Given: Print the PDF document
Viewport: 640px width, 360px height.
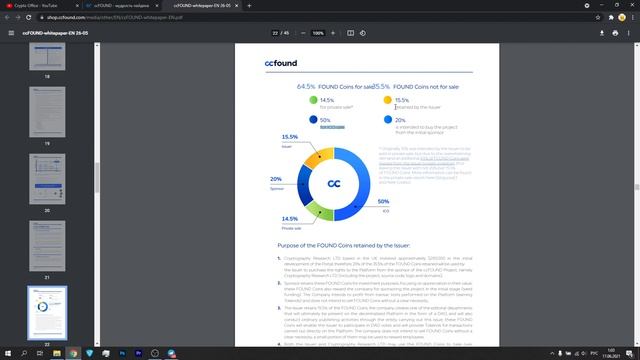Looking at the screenshot, I should 615,33.
